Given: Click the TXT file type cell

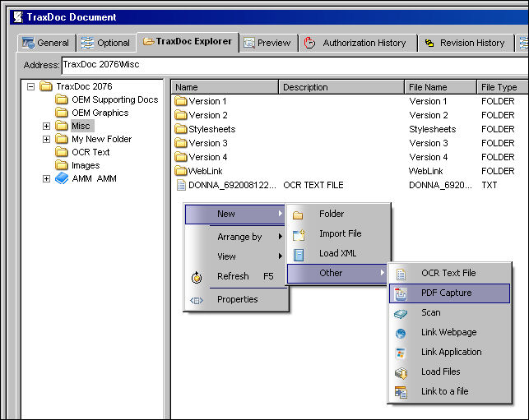Looking at the screenshot, I should point(490,185).
